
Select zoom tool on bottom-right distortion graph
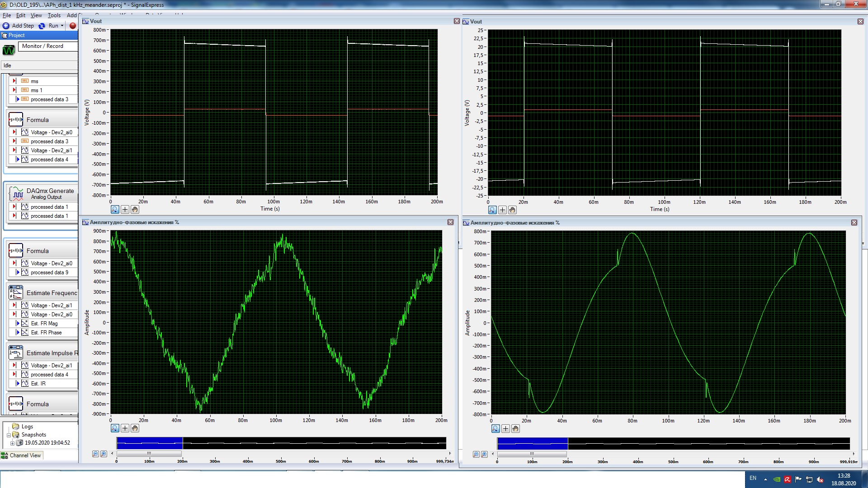[495, 428]
